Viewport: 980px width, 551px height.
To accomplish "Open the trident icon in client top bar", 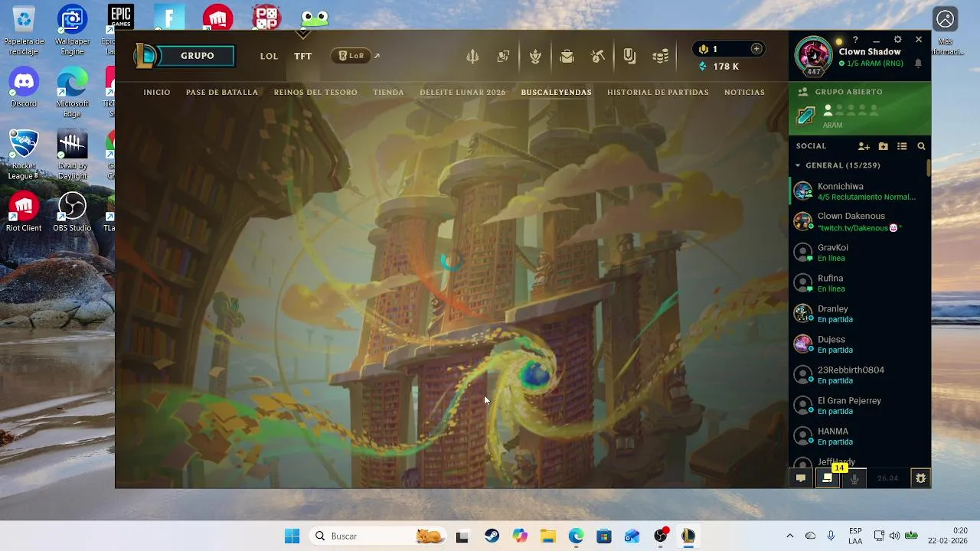I will pos(472,56).
